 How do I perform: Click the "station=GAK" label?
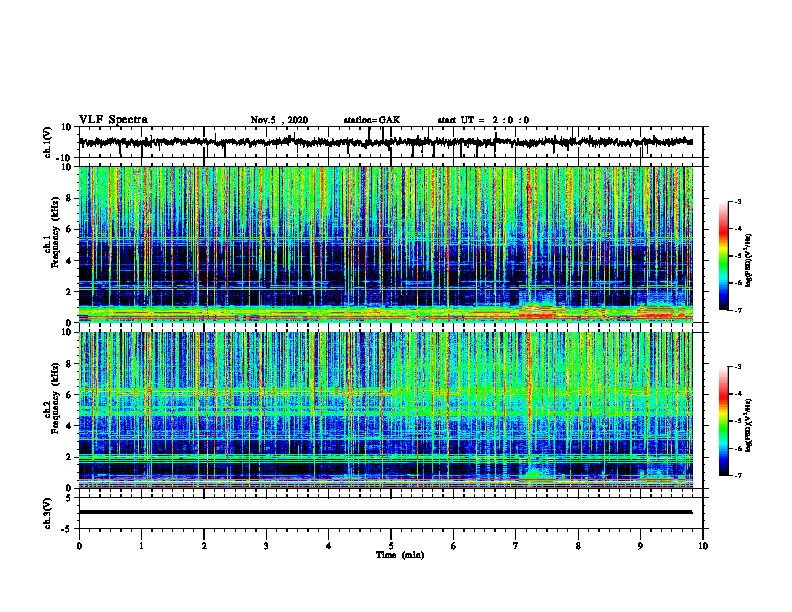point(372,120)
